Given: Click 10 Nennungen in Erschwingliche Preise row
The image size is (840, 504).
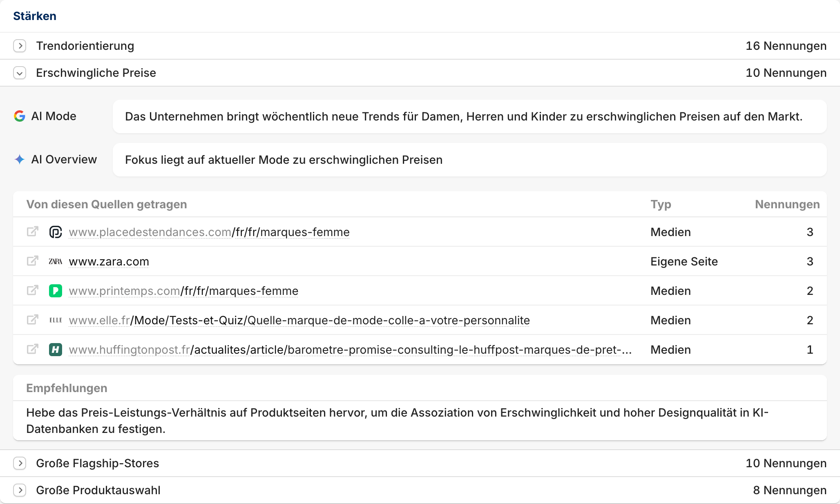Looking at the screenshot, I should point(786,73).
